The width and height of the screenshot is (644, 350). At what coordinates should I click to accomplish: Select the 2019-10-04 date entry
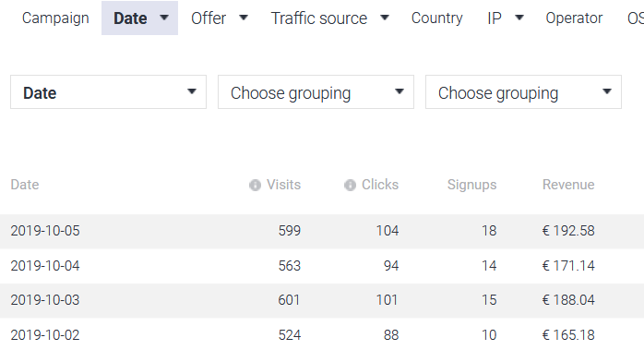(45, 266)
